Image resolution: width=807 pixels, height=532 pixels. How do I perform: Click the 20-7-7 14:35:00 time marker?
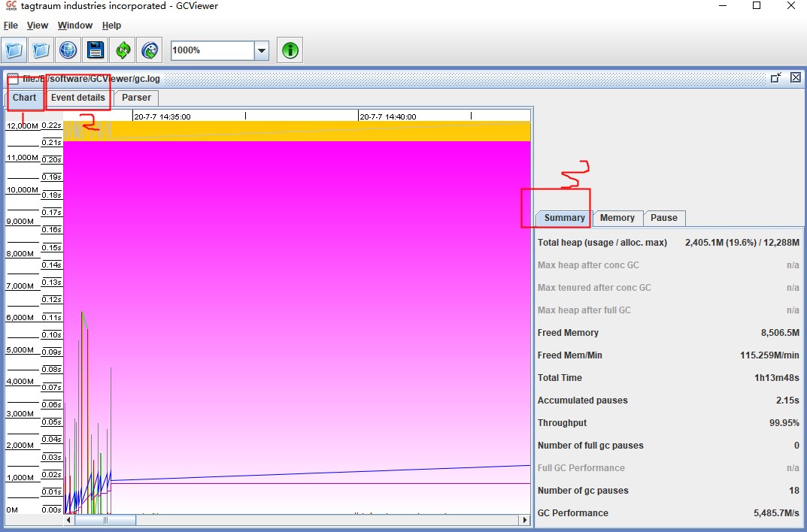click(x=162, y=116)
